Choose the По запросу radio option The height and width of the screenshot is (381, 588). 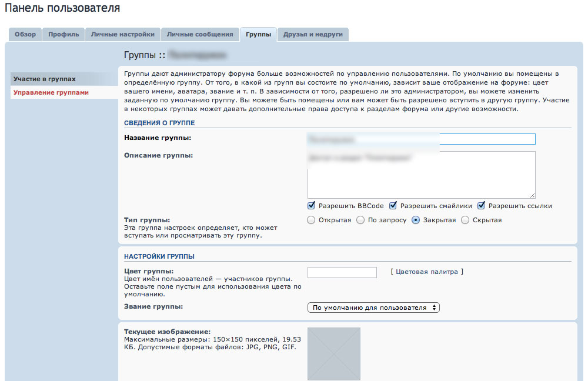360,220
